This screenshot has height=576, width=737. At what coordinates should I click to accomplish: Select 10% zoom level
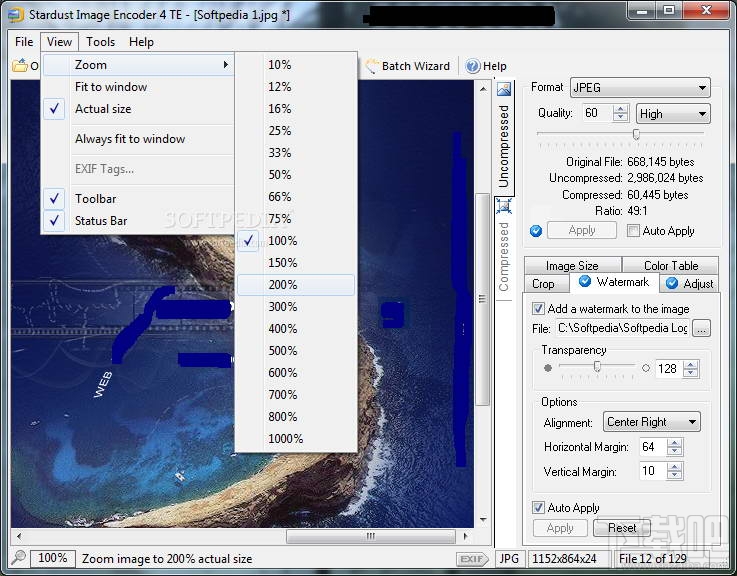(296, 65)
